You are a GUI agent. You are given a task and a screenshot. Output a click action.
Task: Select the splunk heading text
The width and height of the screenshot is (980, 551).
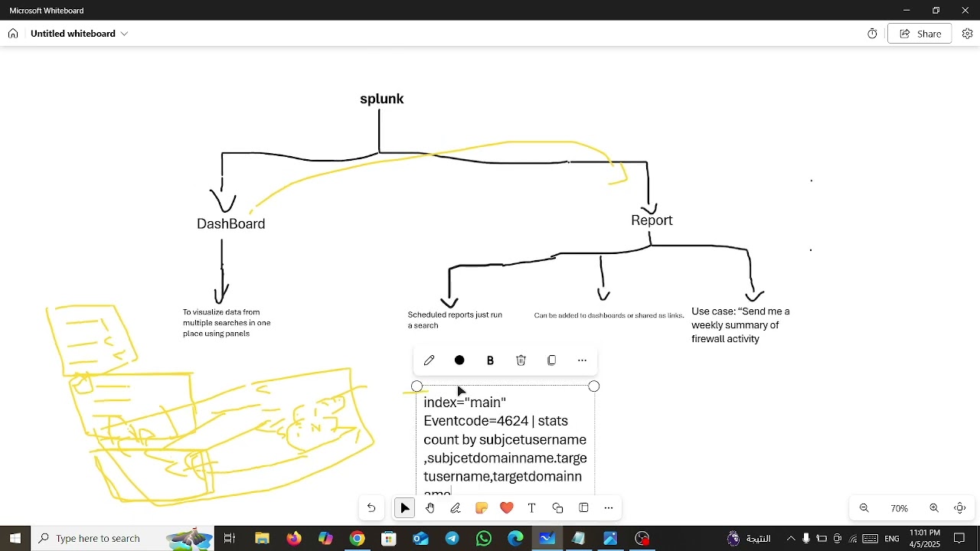pyautogui.click(x=381, y=99)
